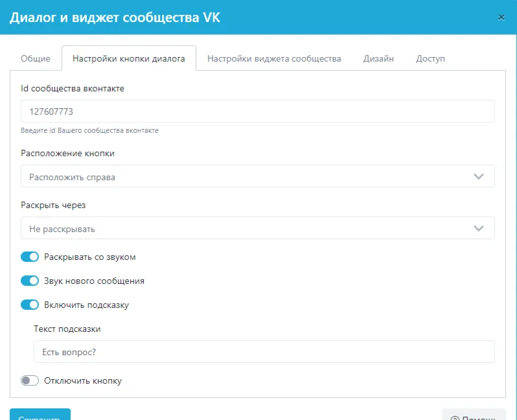Image resolution: width=517 pixels, height=420 pixels.
Task: Enable Отключить кнопку switch
Action: [30, 380]
